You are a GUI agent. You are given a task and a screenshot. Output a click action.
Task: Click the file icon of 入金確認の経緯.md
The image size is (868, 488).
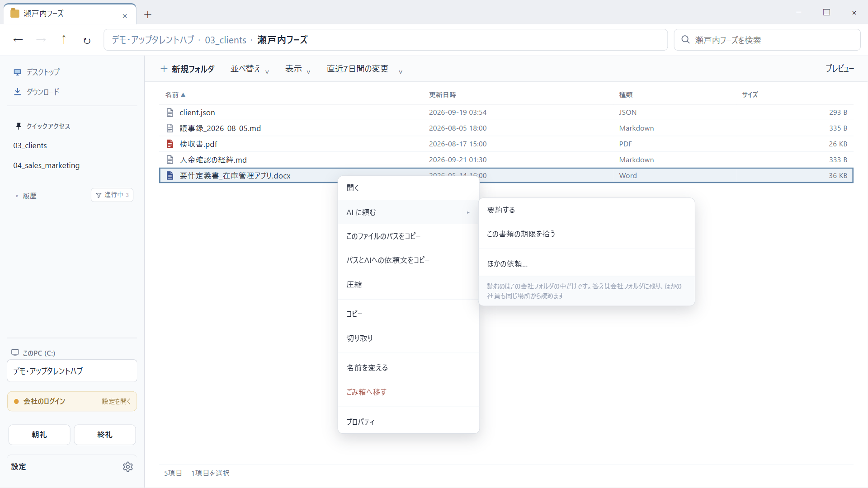pos(170,160)
